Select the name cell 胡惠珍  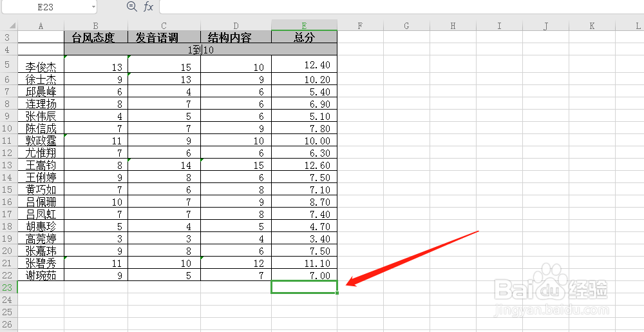pos(41,226)
